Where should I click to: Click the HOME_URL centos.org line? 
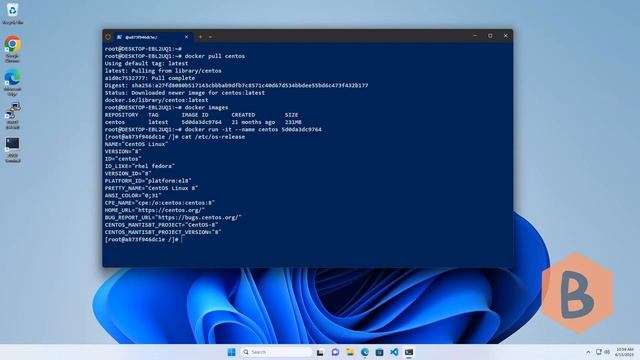155,210
